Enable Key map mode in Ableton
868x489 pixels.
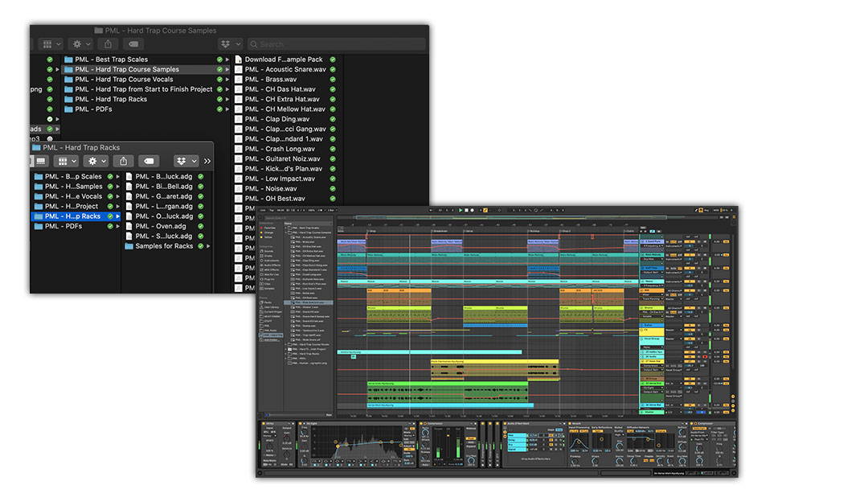tap(707, 211)
